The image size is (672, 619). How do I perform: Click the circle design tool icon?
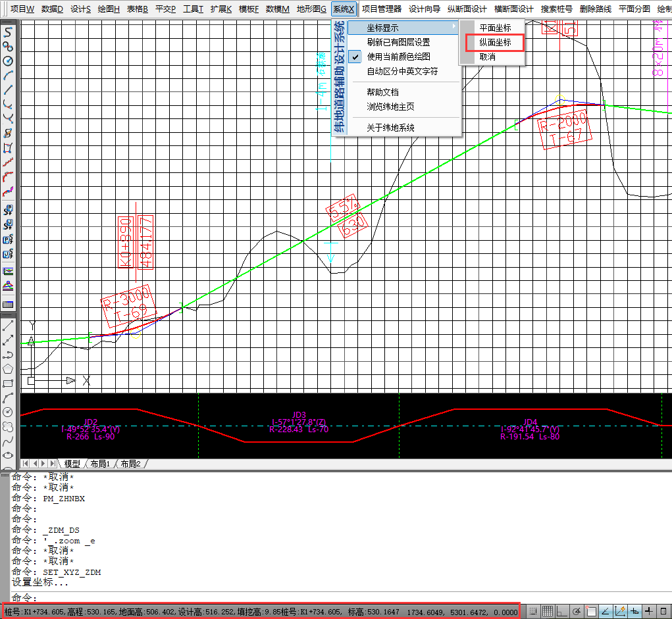click(9, 61)
